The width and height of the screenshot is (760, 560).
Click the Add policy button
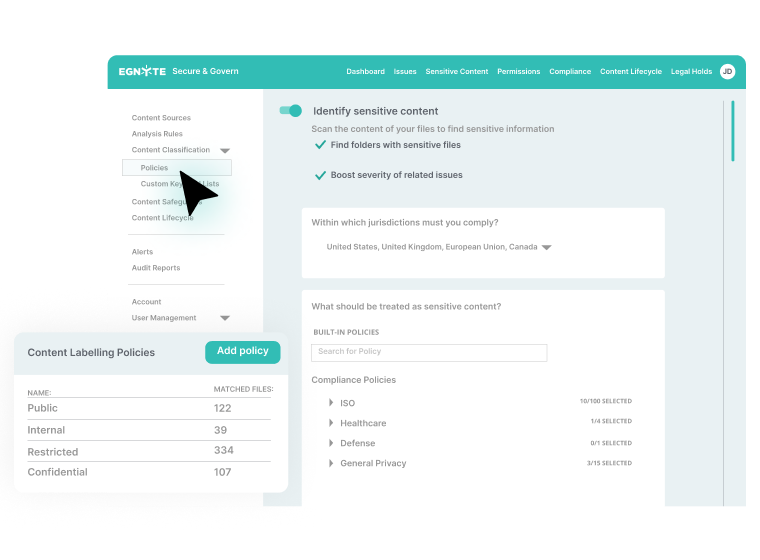pyautogui.click(x=243, y=351)
